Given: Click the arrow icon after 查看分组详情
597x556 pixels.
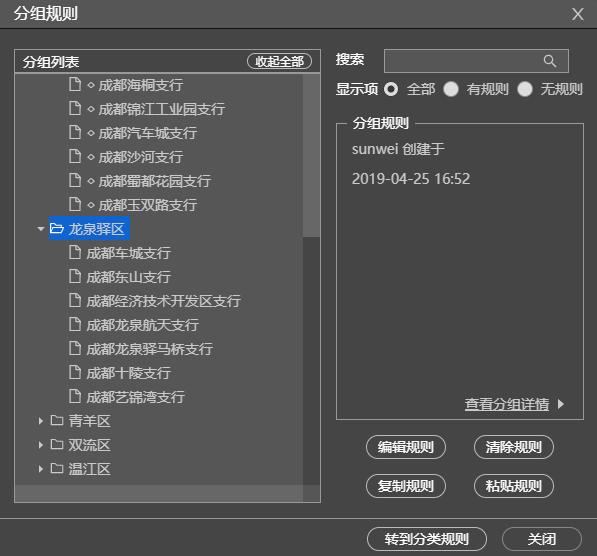Looking at the screenshot, I should coord(560,404).
